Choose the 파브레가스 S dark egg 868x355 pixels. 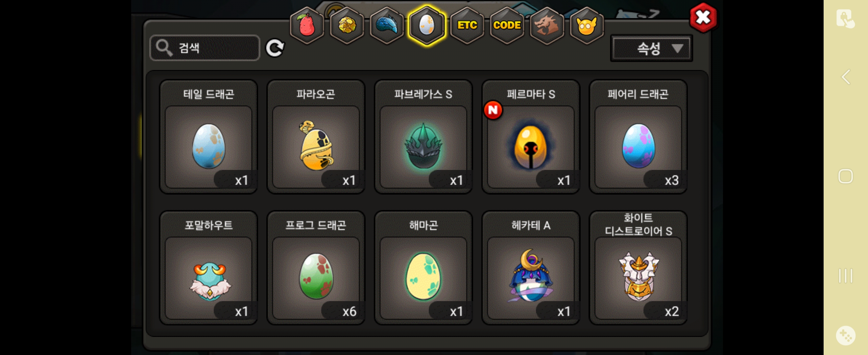(x=423, y=137)
